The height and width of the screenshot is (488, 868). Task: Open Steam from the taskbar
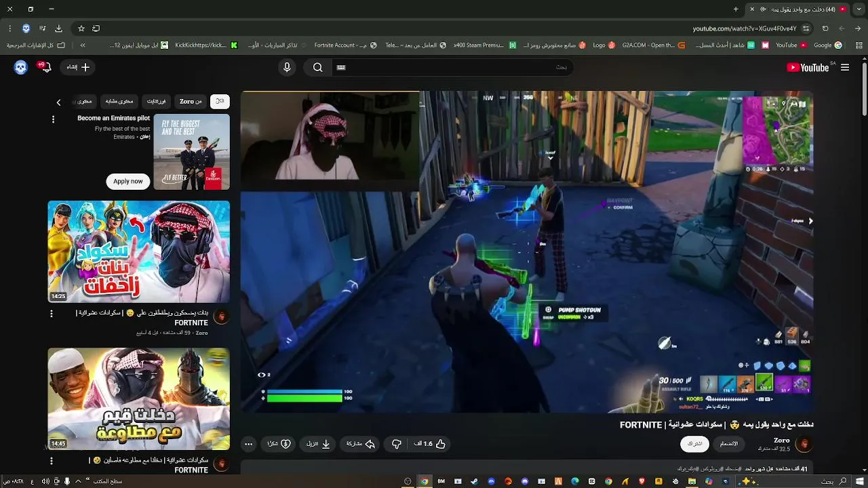(475, 481)
